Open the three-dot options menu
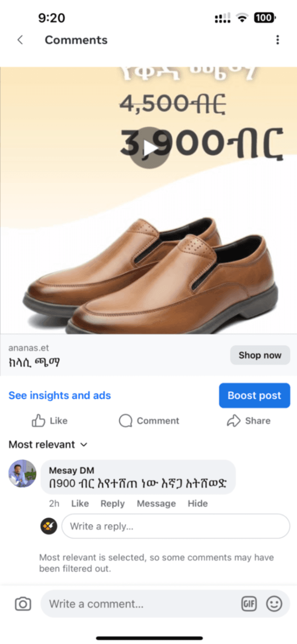The width and height of the screenshot is (297, 644). (277, 40)
